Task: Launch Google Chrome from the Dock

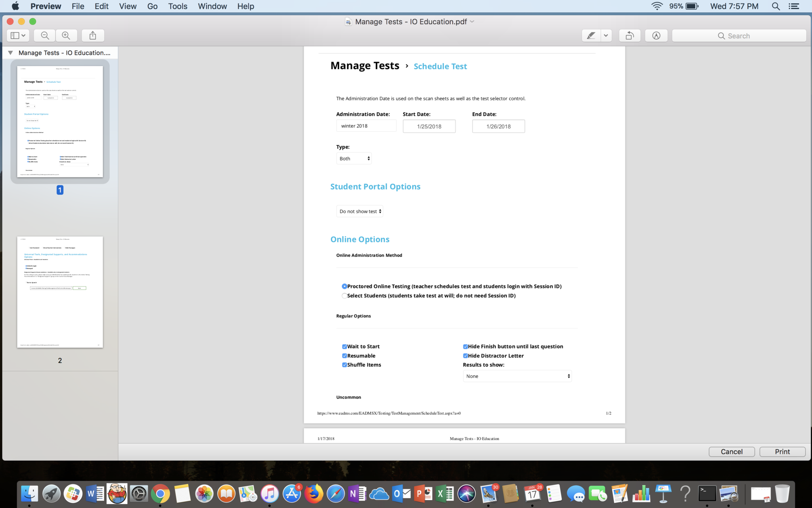Action: click(x=160, y=494)
